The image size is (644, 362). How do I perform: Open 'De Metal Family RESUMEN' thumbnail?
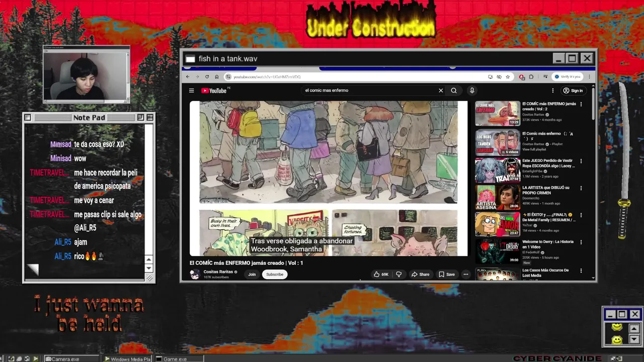click(x=498, y=224)
